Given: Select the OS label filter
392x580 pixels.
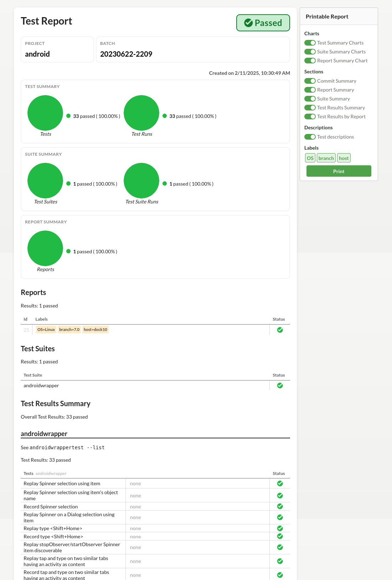Looking at the screenshot, I should (310, 158).
